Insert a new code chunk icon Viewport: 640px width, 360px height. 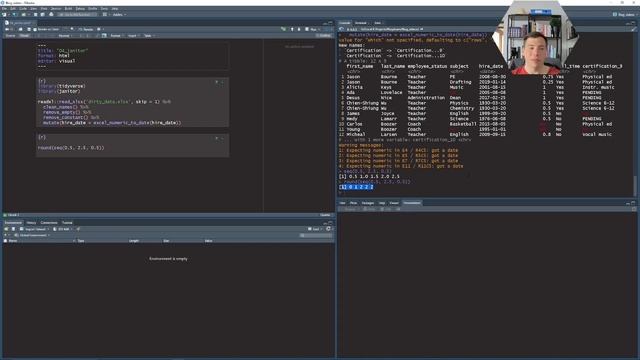click(x=283, y=29)
